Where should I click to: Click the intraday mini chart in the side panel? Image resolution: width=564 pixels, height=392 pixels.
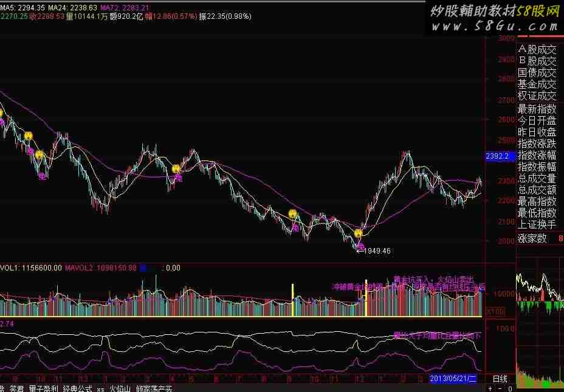540,322
